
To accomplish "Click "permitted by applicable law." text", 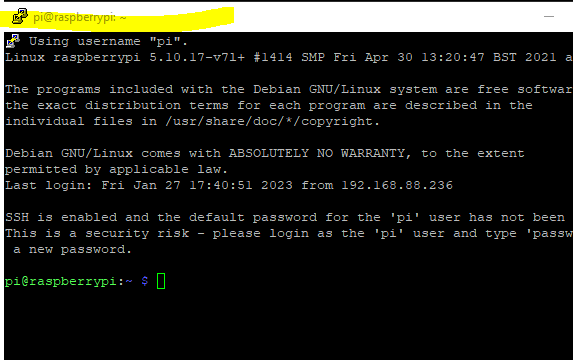I will click(116, 169).
